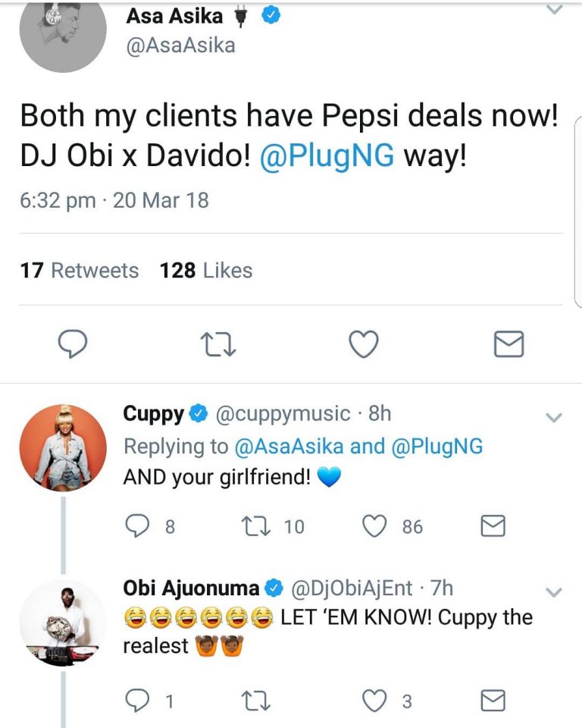The width and height of the screenshot is (582, 728).
Task: Retweet the Pepsi deals tweet
Action: (x=218, y=345)
